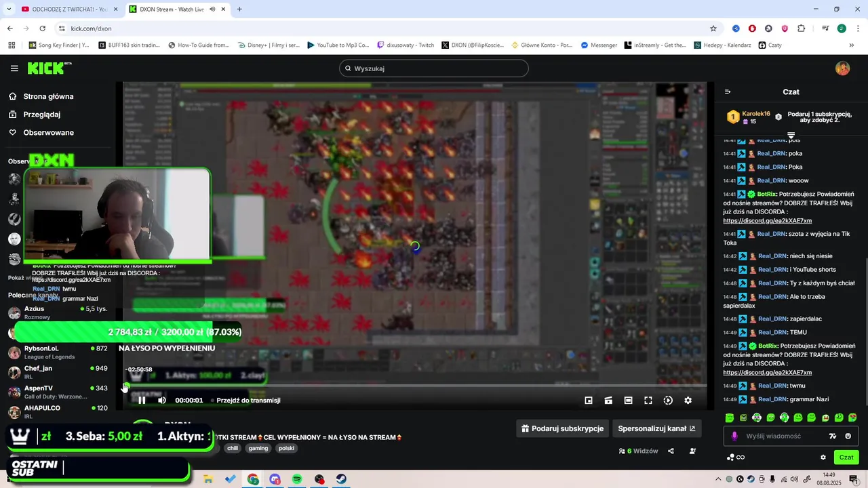868x488 pixels.
Task: Open Chrome extensions puzzle icon
Action: [x=802, y=28]
